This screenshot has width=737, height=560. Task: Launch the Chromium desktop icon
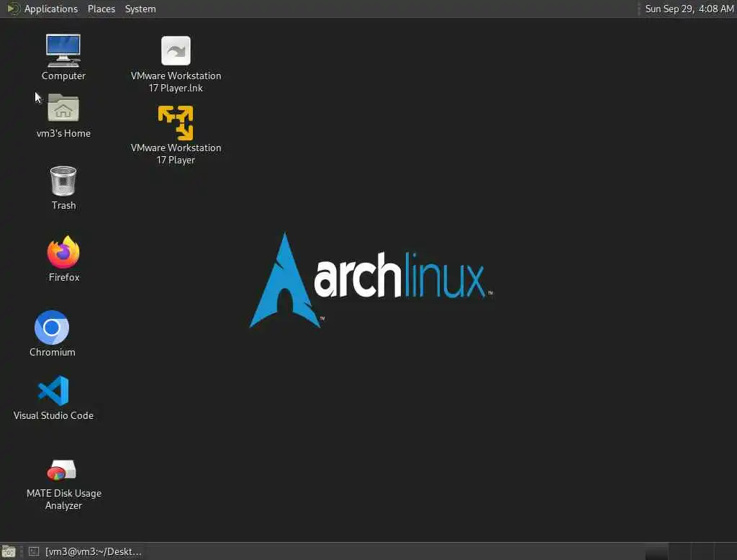[x=52, y=328]
